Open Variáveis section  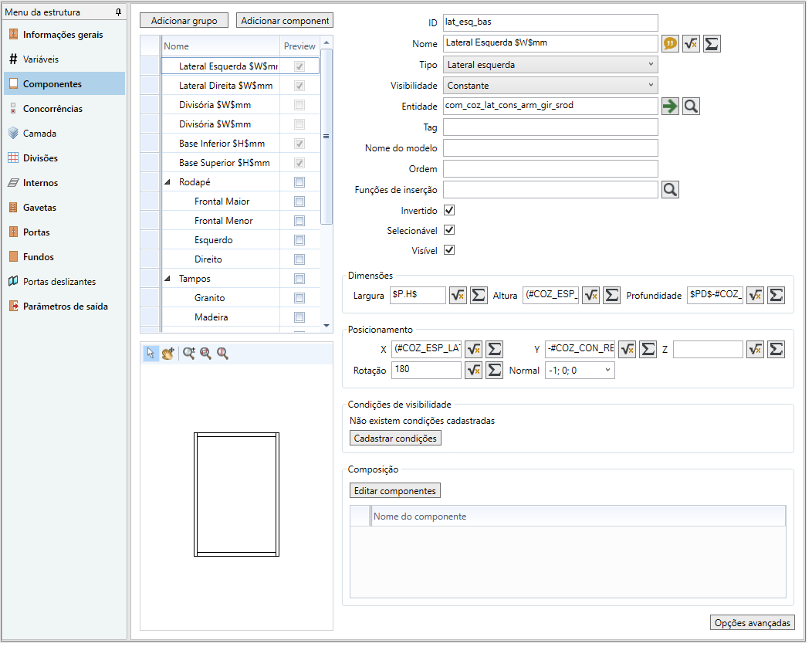tap(64, 59)
